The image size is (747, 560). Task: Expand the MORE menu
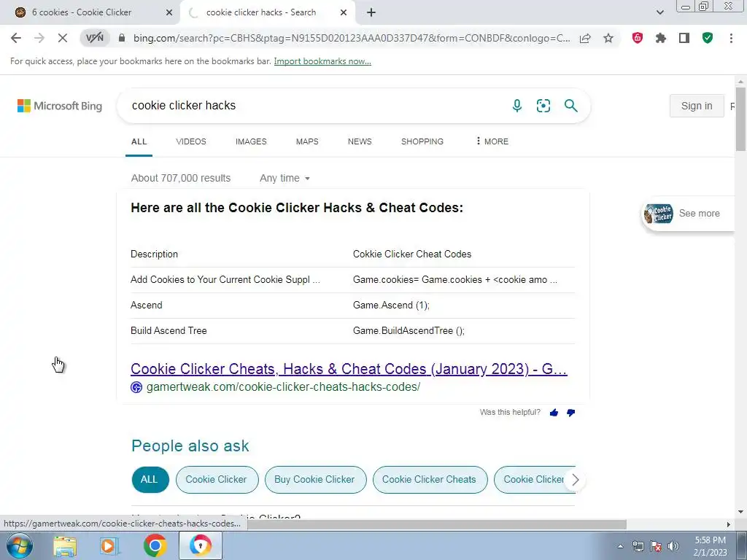click(x=492, y=141)
